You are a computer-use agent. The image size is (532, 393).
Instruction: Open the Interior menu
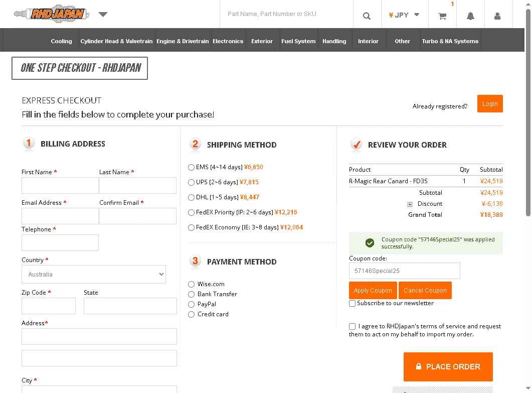point(368,41)
